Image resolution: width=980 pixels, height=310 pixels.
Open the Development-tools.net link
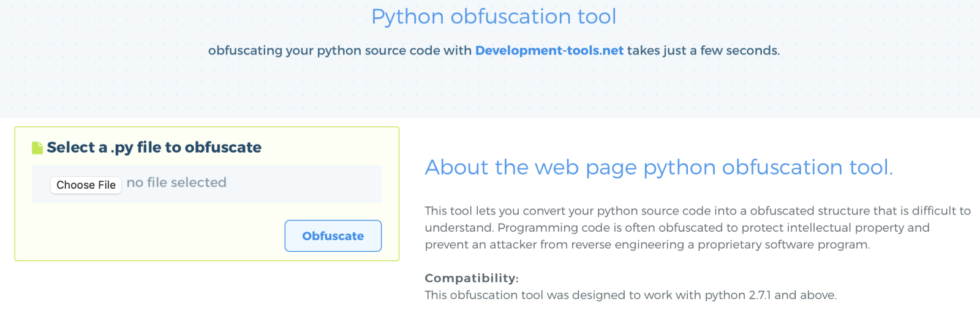[x=549, y=50]
